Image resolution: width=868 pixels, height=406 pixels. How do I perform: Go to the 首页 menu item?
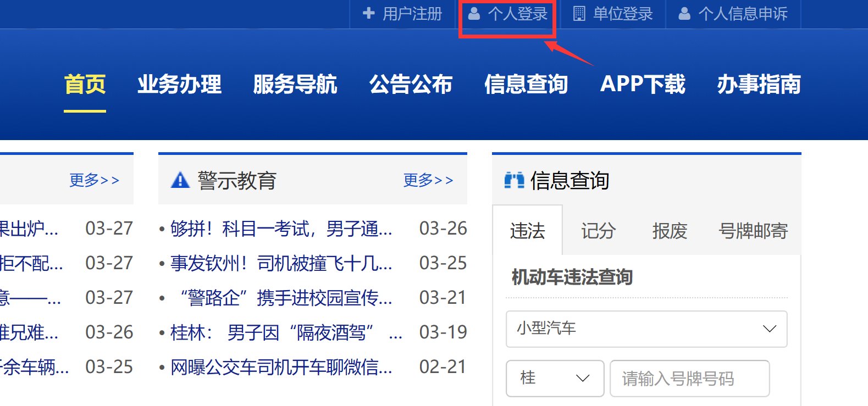point(85,85)
